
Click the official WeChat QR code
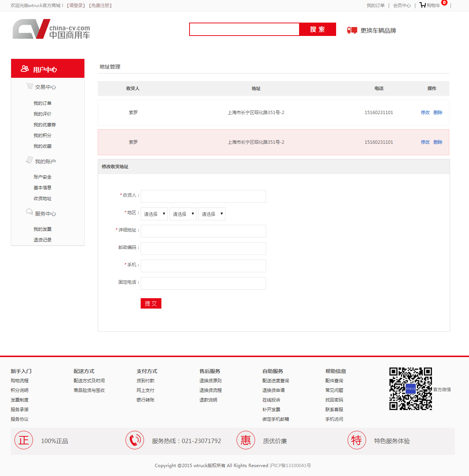tap(411, 389)
